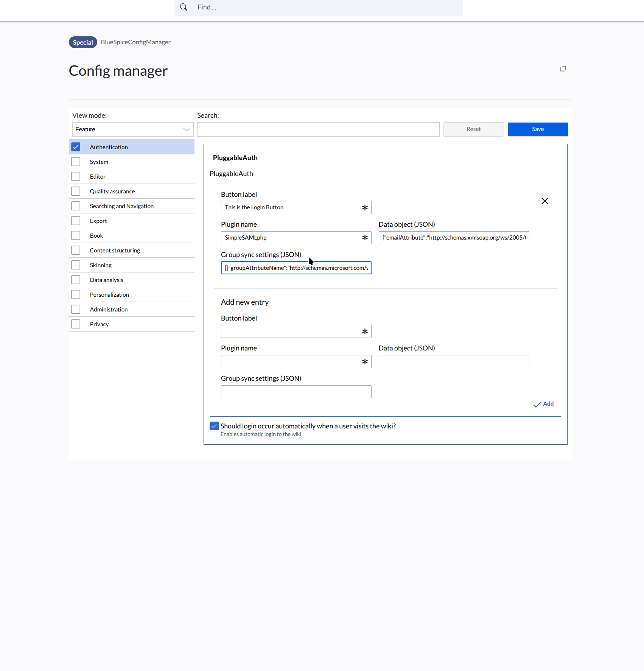The width and height of the screenshot is (644, 671).
Task: Uncheck the Authentication checkbox
Action: [76, 147]
